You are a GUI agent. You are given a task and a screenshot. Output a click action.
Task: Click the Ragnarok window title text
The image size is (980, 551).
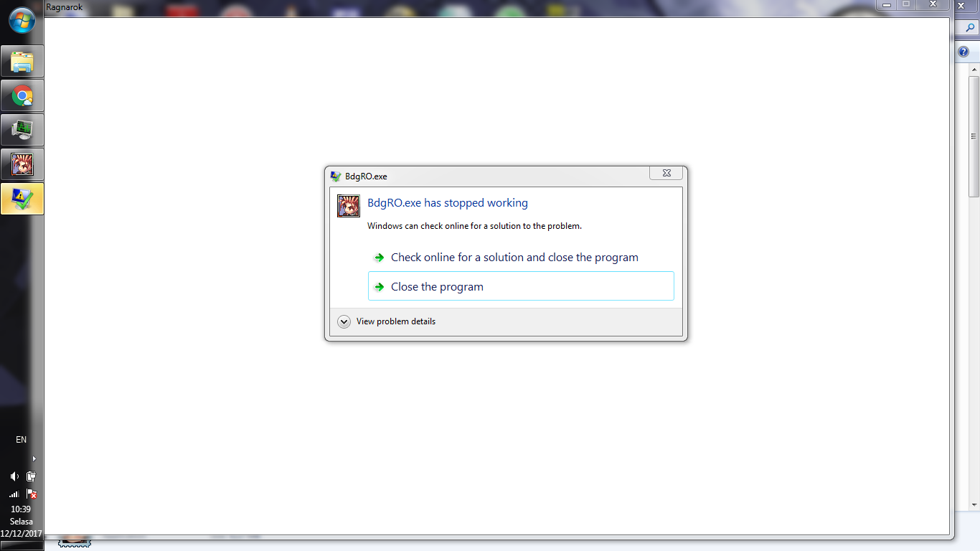coord(65,7)
